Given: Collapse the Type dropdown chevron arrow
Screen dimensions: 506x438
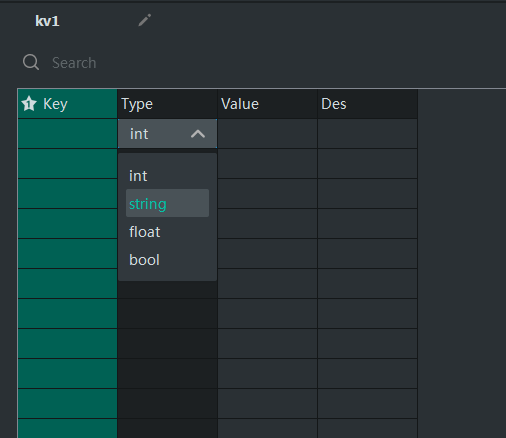Looking at the screenshot, I should 198,134.
